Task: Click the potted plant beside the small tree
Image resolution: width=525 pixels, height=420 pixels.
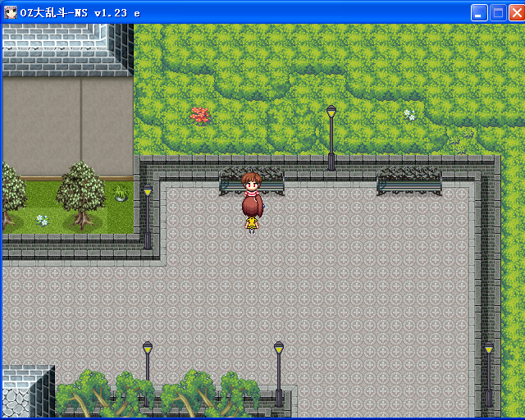Action: pos(121,194)
